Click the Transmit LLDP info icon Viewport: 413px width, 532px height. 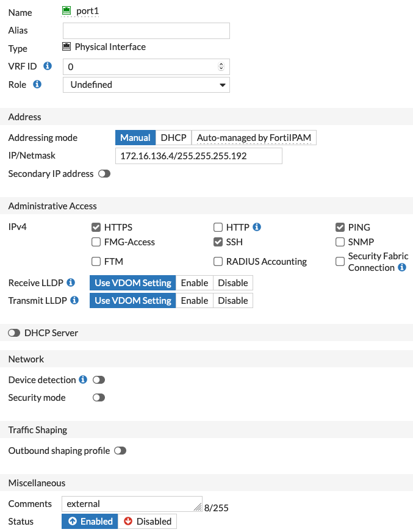pyautogui.click(x=75, y=300)
